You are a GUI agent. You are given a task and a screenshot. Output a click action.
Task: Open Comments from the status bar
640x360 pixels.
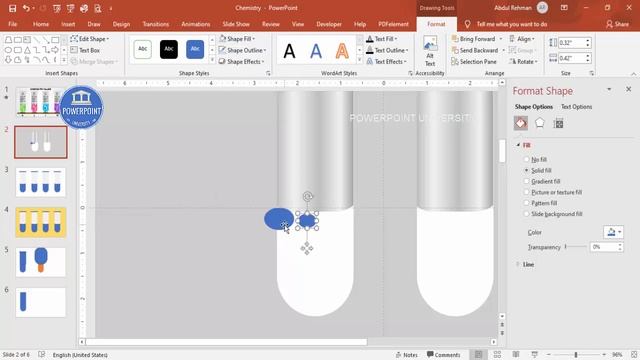443,355
